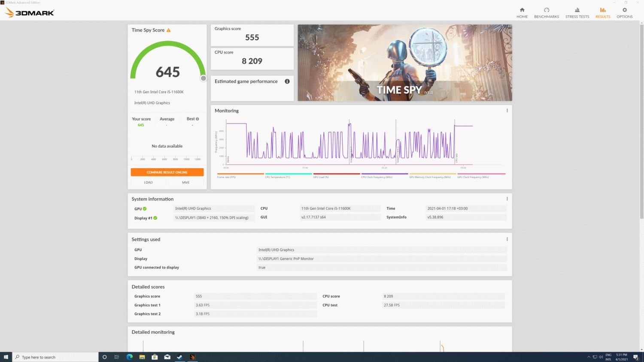Viewport: 644px width, 362px height.
Task: Open Steam from the taskbar
Action: click(x=180, y=357)
